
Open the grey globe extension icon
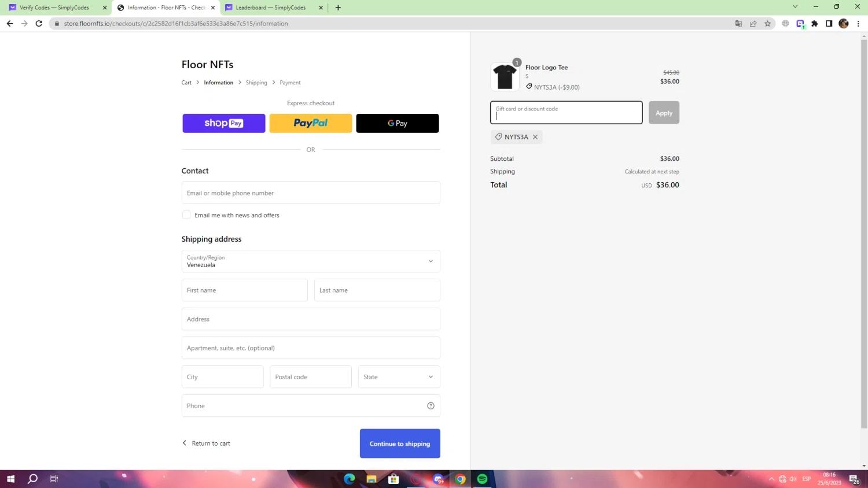coord(785,24)
